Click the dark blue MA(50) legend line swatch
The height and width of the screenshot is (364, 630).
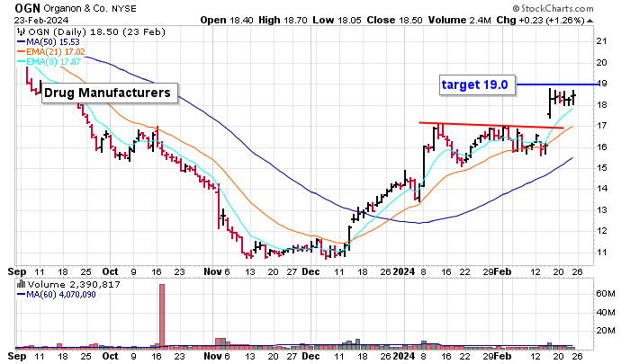pos(22,41)
